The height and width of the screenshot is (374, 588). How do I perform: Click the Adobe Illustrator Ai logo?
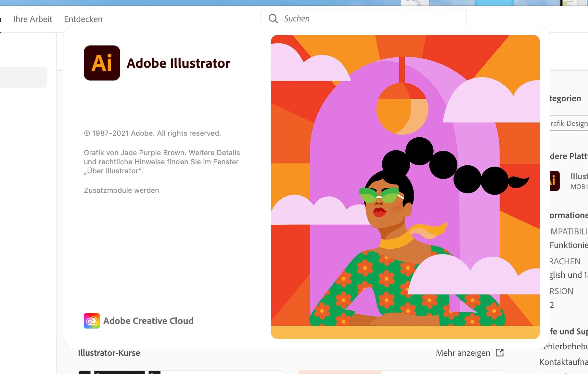102,63
